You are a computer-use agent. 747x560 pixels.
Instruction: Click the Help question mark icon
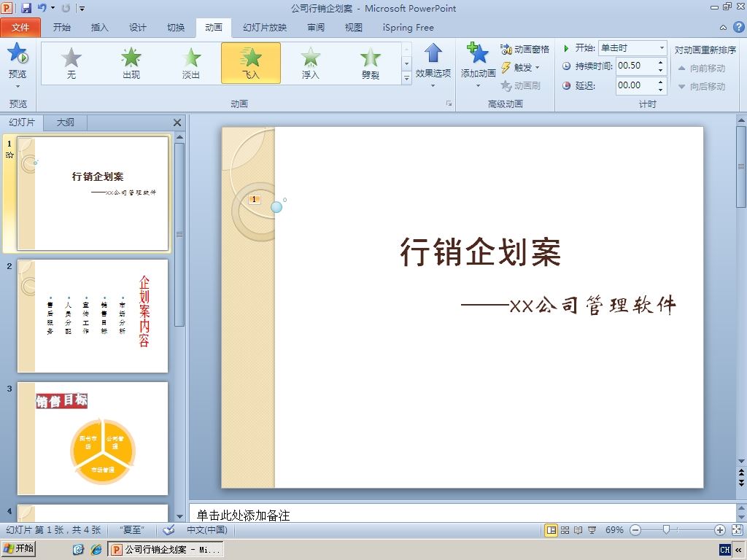738,27
